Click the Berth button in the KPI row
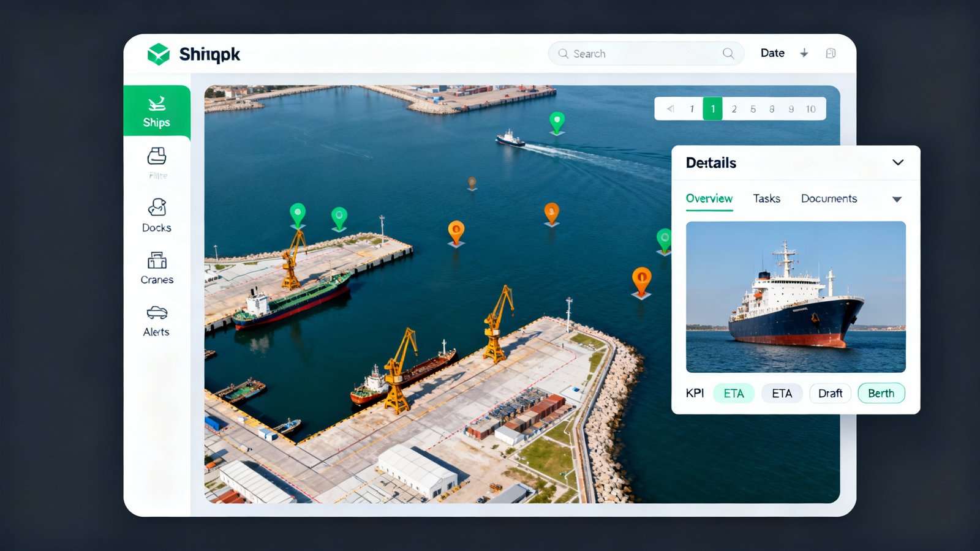The image size is (980, 551). pos(881,393)
